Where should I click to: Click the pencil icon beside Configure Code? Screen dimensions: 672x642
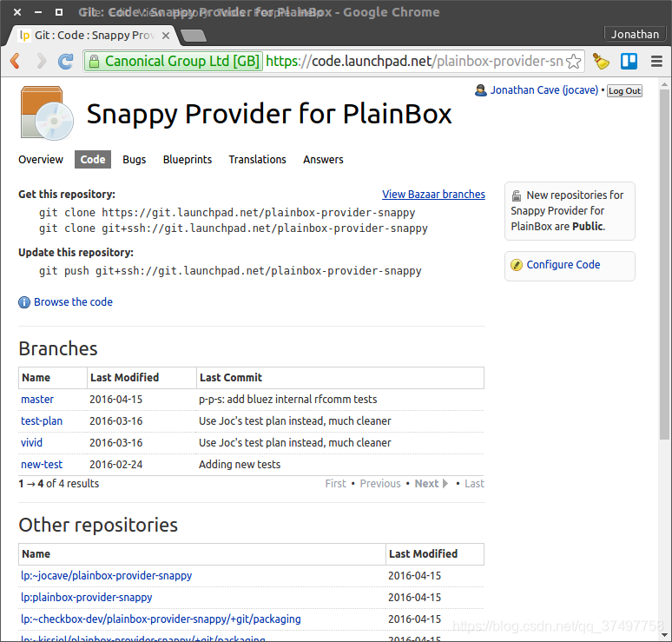click(x=517, y=265)
